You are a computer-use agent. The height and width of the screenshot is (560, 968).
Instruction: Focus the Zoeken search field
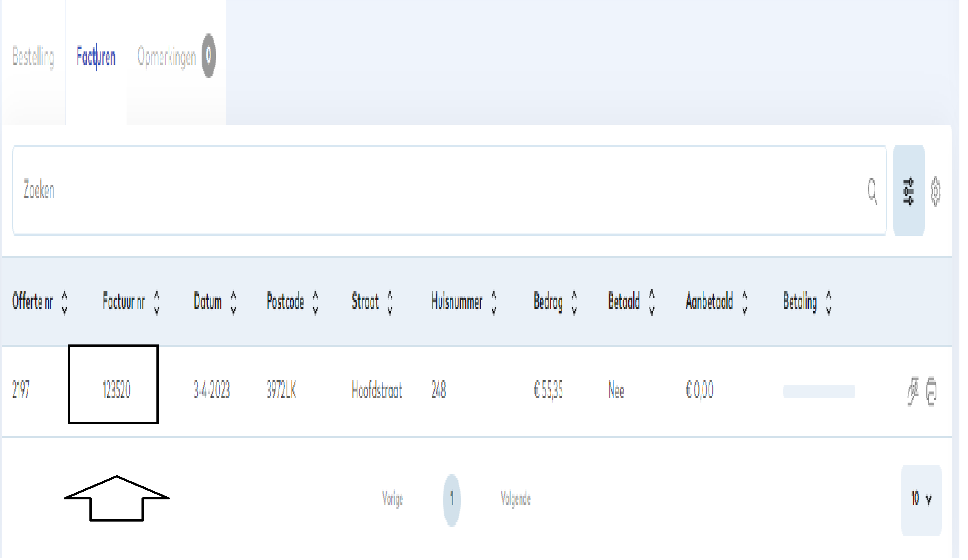423,190
